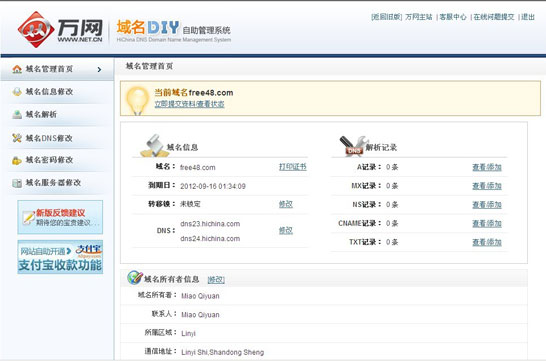Click Miao Qiyuan in 联系人 row
The width and height of the screenshot is (546, 361).
click(200, 315)
